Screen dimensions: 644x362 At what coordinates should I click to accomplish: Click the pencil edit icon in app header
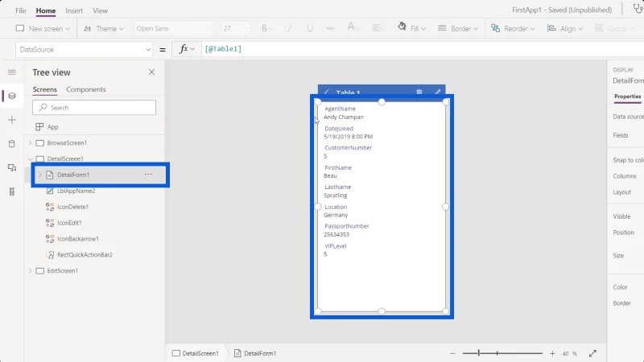[x=437, y=92]
